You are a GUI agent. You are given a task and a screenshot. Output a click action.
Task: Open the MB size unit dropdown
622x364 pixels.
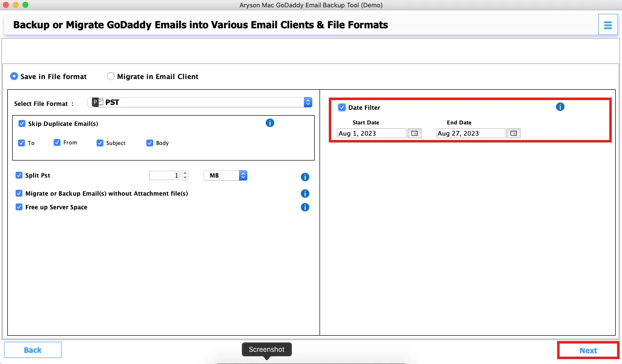pyautogui.click(x=225, y=176)
